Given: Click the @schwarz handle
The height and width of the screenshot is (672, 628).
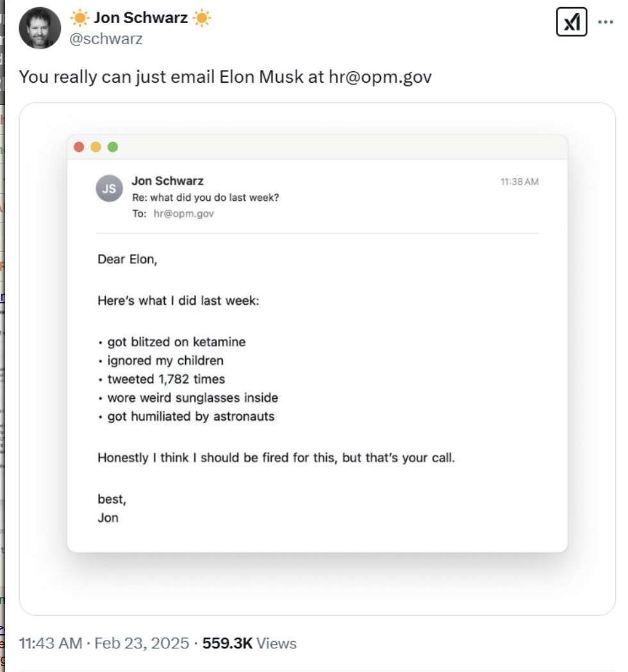Looking at the screenshot, I should pos(106,38).
